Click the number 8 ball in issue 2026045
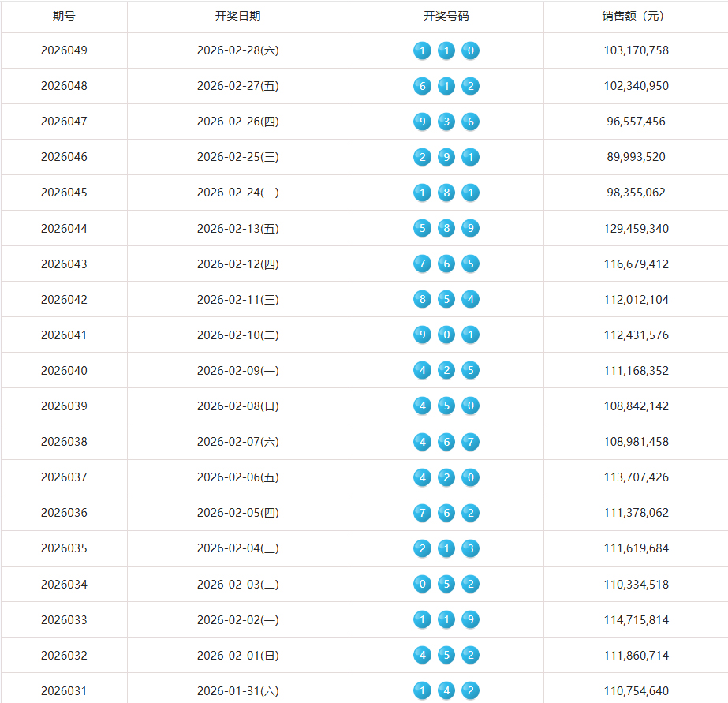The height and width of the screenshot is (703, 728). [x=446, y=193]
